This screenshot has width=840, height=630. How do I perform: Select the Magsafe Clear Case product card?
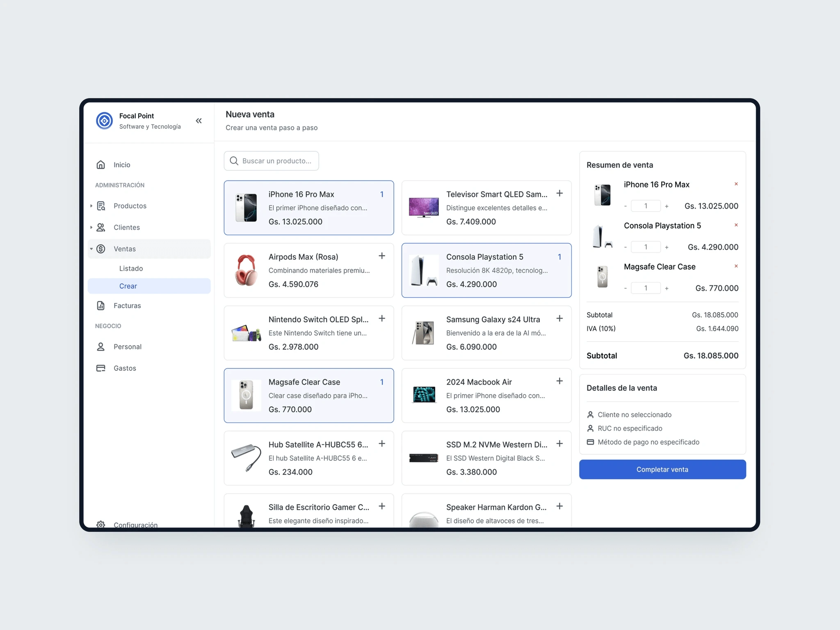(x=309, y=395)
